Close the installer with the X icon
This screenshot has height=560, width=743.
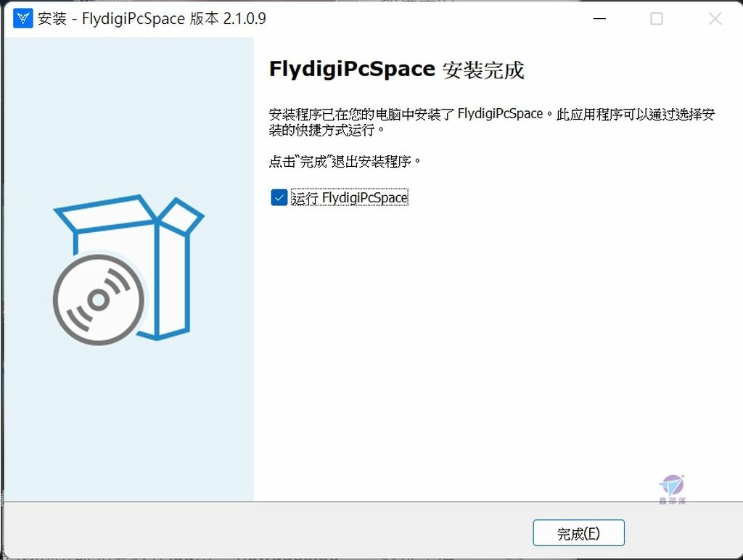pos(715,19)
